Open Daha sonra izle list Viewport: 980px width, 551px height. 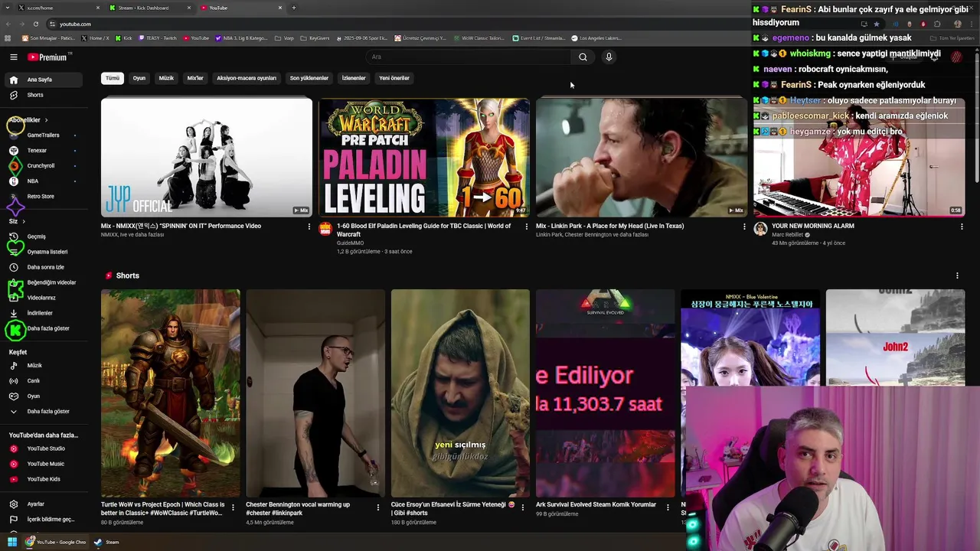pyautogui.click(x=44, y=267)
